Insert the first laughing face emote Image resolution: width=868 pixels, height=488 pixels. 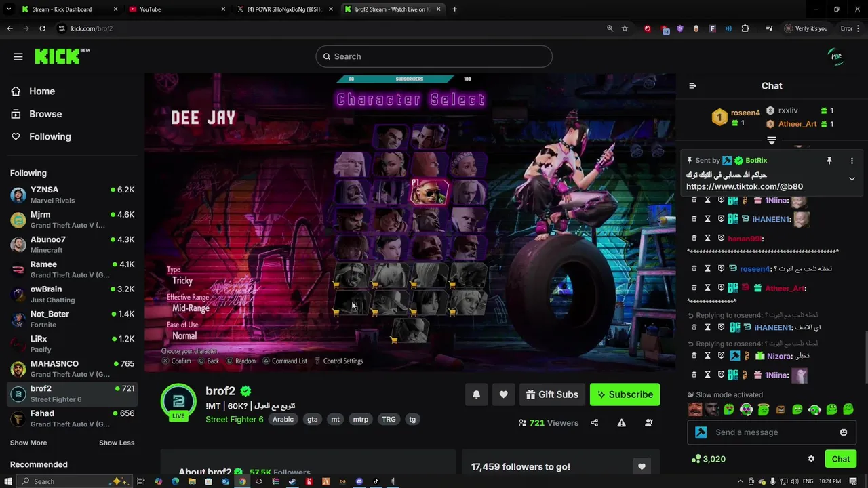point(695,409)
